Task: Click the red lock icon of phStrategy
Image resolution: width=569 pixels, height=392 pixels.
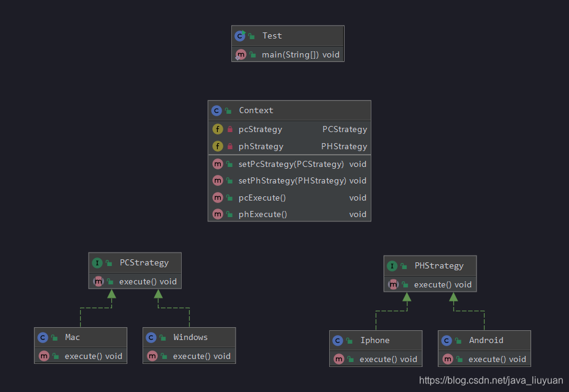Action: pos(229,146)
